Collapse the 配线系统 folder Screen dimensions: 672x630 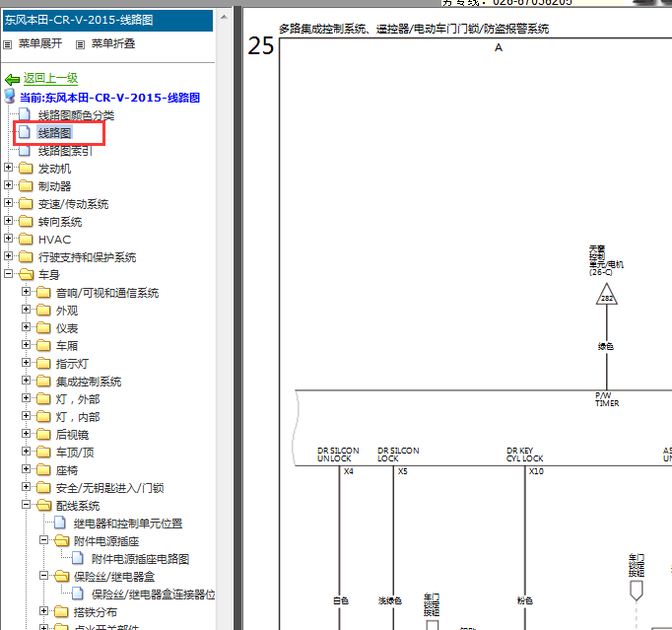(26, 505)
